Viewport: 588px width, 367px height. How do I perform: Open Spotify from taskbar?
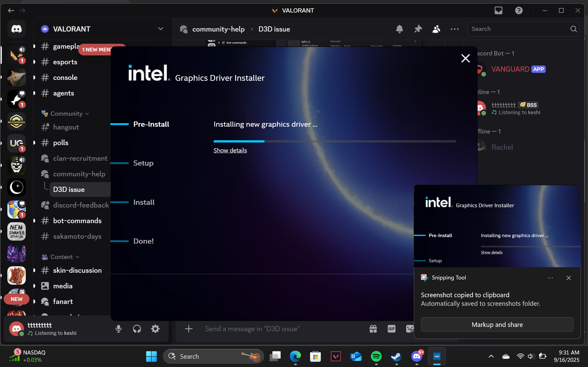376,356
